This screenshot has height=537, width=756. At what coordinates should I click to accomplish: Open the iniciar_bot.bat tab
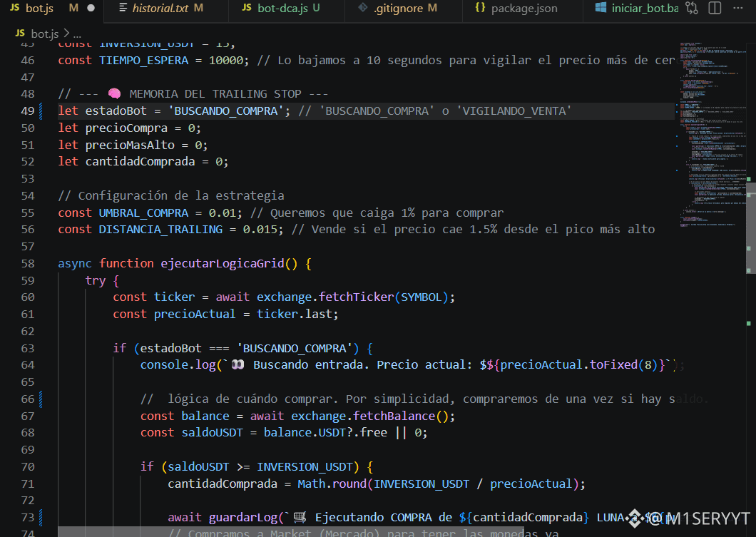(636, 8)
